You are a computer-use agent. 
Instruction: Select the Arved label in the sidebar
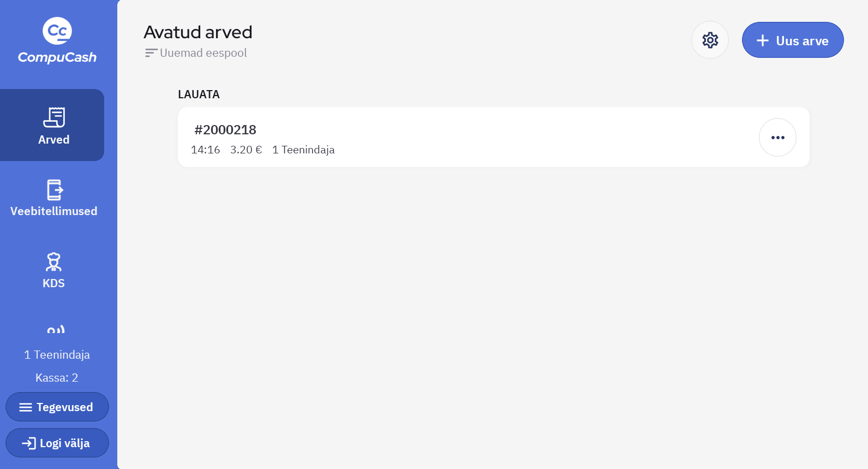point(53,140)
